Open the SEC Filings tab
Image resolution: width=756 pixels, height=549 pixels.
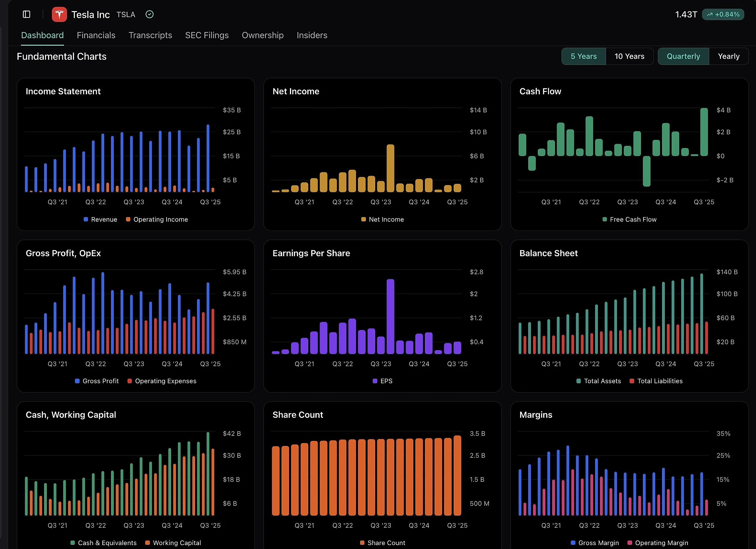point(207,35)
